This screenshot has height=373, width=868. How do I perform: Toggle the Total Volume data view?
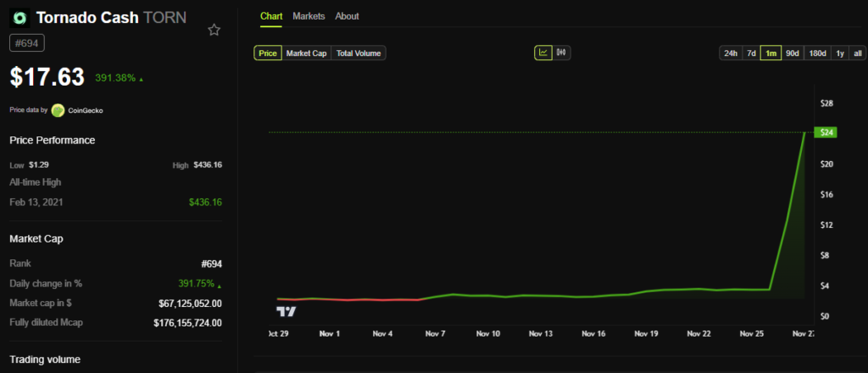(x=358, y=53)
